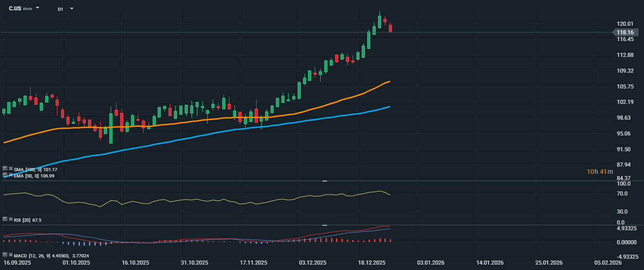The width and height of the screenshot is (644, 270).
Task: Click the 03.12.2025 date on time axis
Action: click(312, 263)
